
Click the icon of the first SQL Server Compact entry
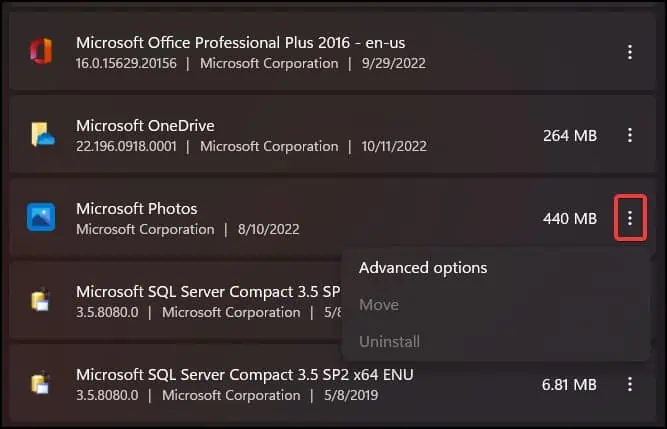tap(41, 301)
